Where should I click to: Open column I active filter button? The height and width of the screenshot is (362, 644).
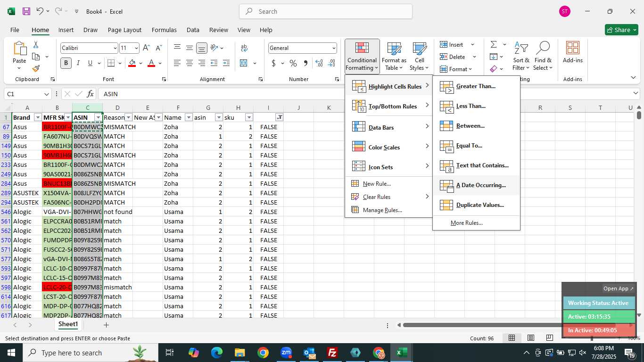(280, 117)
